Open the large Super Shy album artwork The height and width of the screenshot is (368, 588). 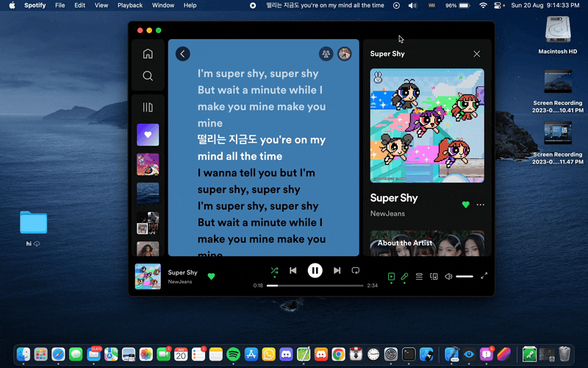pyautogui.click(x=427, y=125)
